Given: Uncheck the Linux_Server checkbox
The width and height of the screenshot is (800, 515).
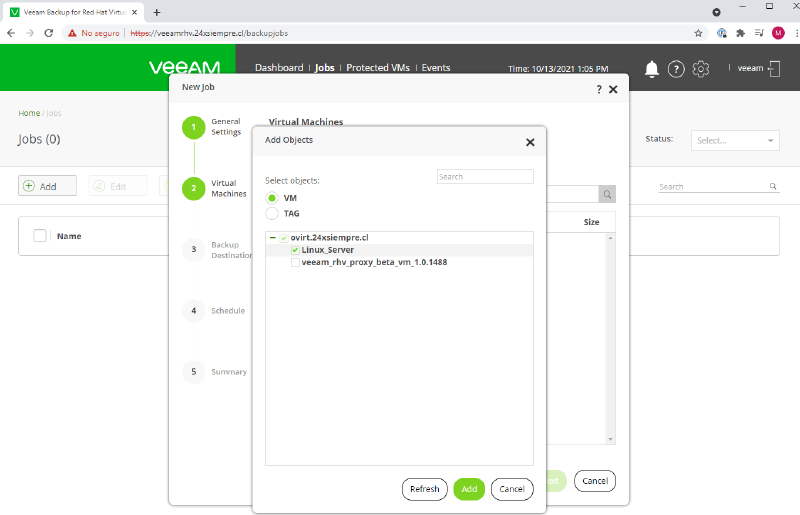Looking at the screenshot, I should click(x=295, y=250).
